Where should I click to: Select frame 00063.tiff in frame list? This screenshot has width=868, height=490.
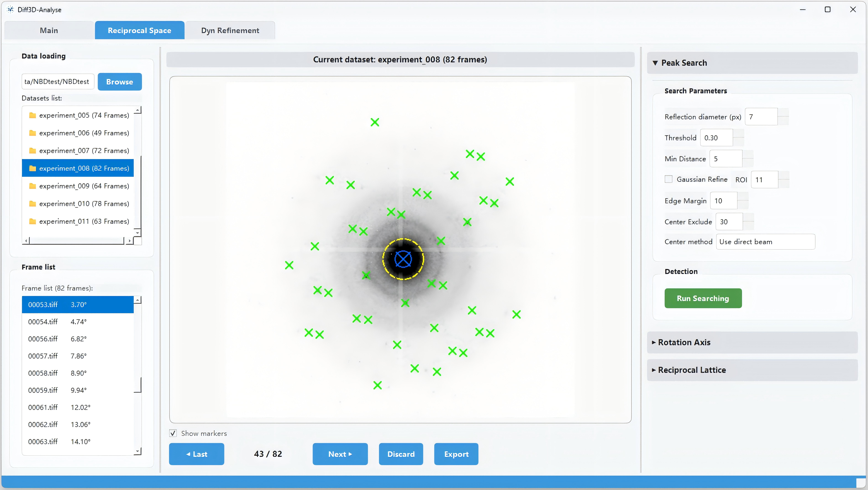click(x=78, y=442)
